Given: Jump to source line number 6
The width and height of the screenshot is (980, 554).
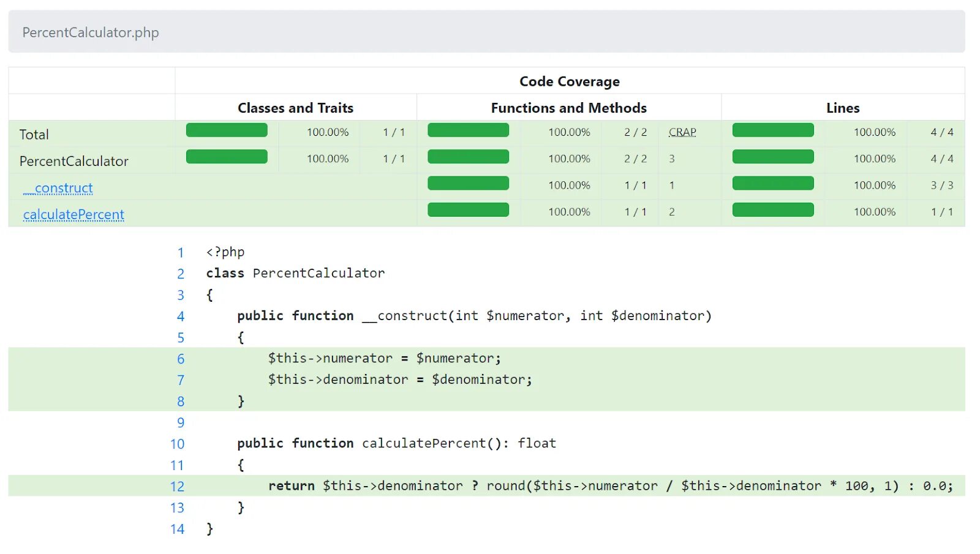Looking at the screenshot, I should click(x=181, y=359).
